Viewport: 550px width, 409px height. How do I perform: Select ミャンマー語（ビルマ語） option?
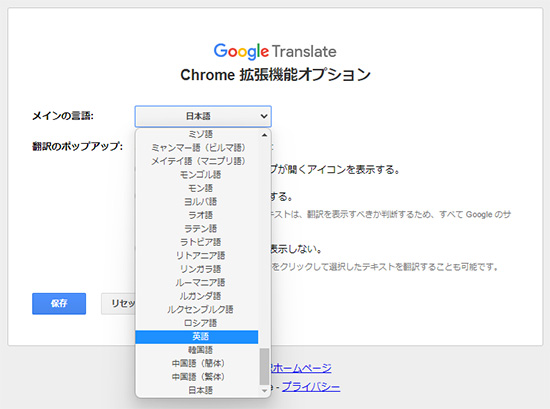pos(197,148)
